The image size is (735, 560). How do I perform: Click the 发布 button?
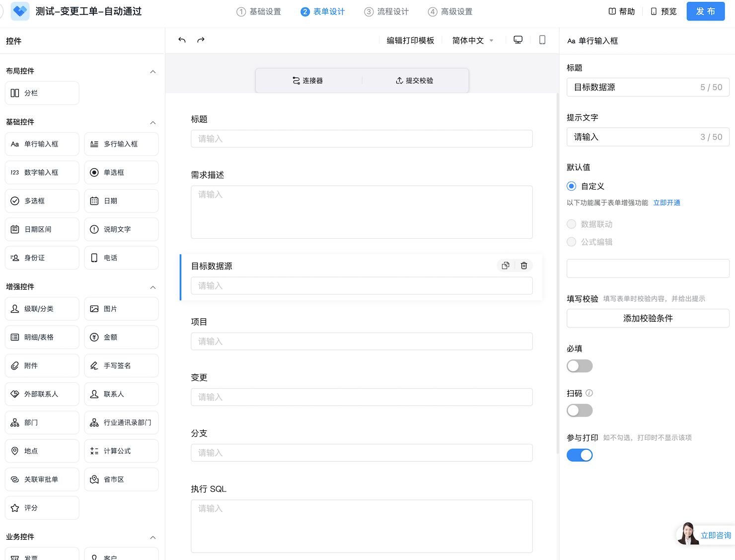pyautogui.click(x=705, y=11)
